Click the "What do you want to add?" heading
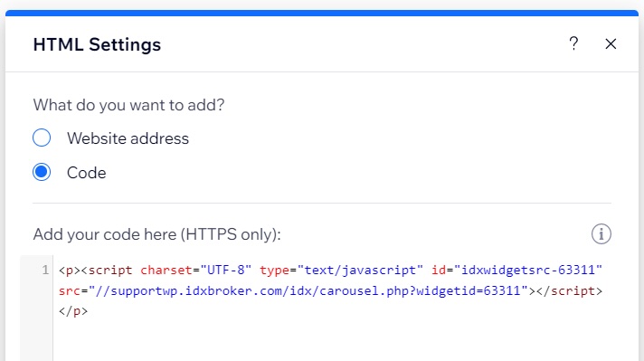The width and height of the screenshot is (644, 361). 129,105
